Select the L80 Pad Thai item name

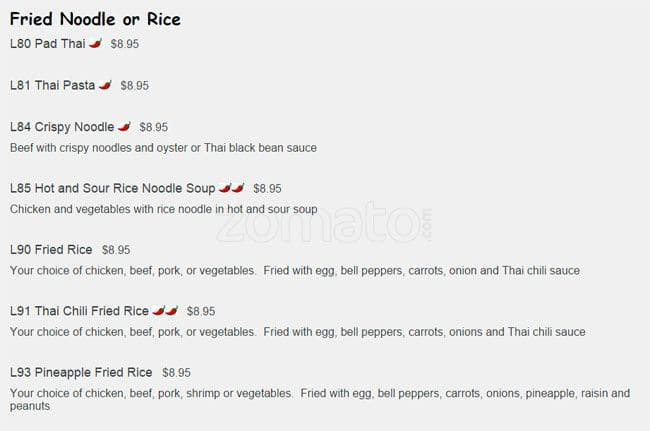coord(47,44)
